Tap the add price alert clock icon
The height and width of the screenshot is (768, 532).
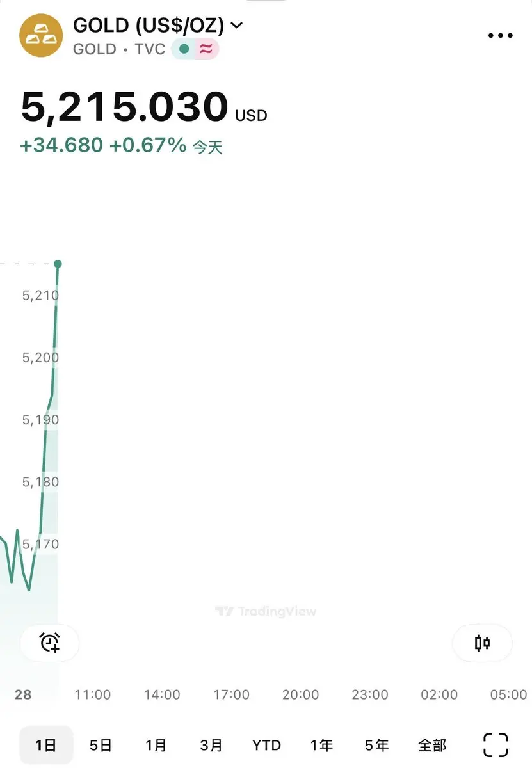(x=50, y=642)
